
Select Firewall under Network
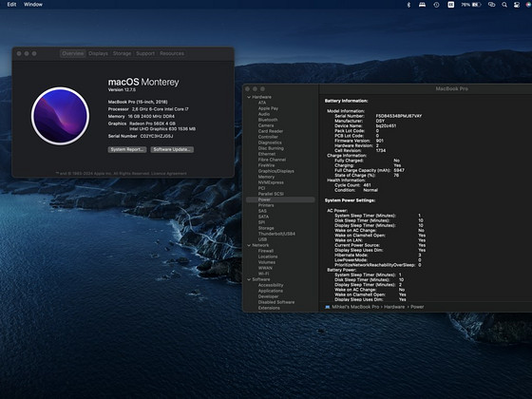point(266,251)
